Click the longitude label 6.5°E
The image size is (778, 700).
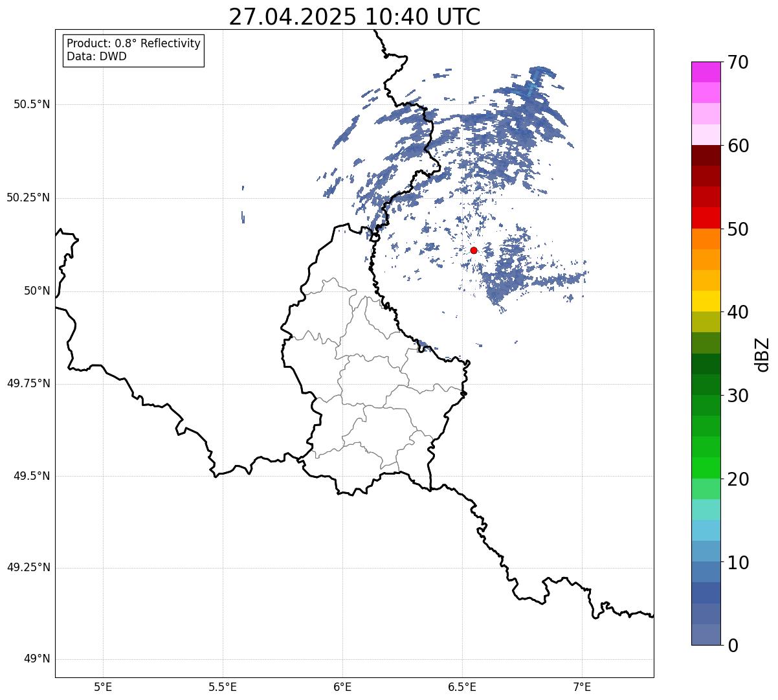(462, 687)
